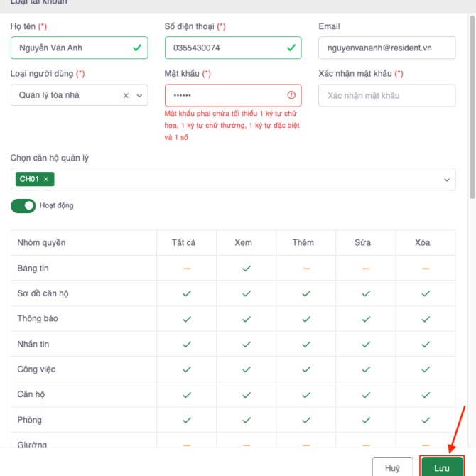The width and height of the screenshot is (476, 476).
Task: Open the Loại người dùng dropdown
Action: (x=79, y=95)
